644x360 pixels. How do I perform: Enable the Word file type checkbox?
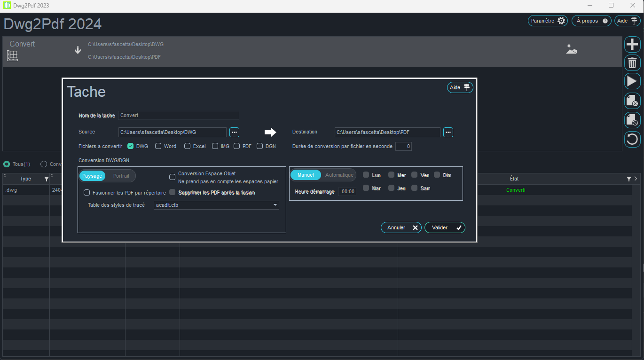point(158,146)
